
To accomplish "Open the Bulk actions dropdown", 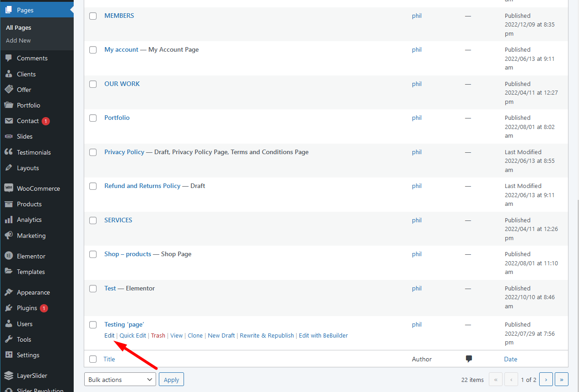I will pos(120,380).
